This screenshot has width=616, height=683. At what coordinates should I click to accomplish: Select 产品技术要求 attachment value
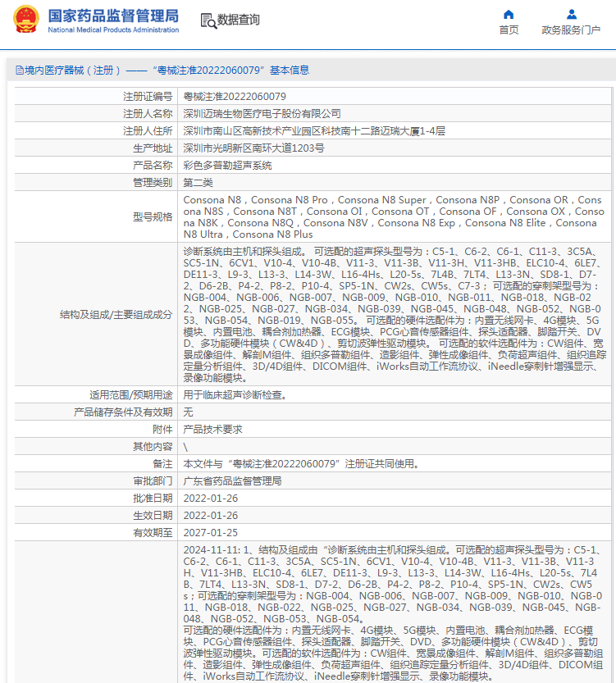(212, 429)
